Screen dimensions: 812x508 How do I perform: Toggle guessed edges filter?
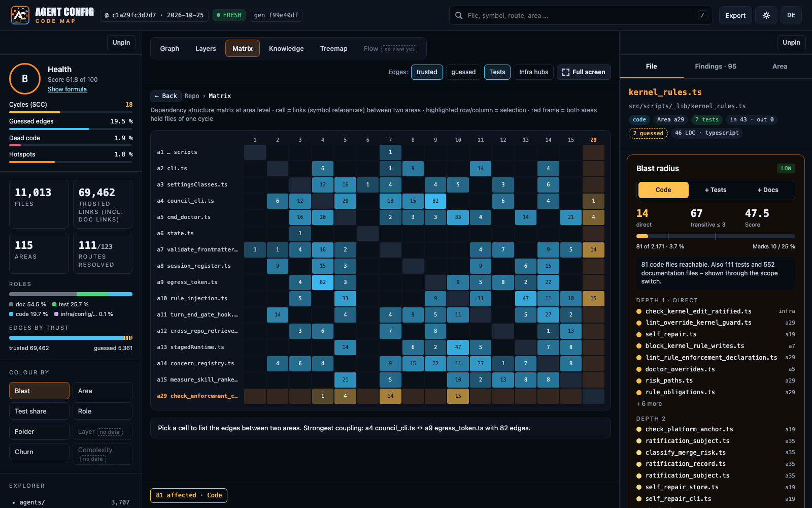point(463,72)
